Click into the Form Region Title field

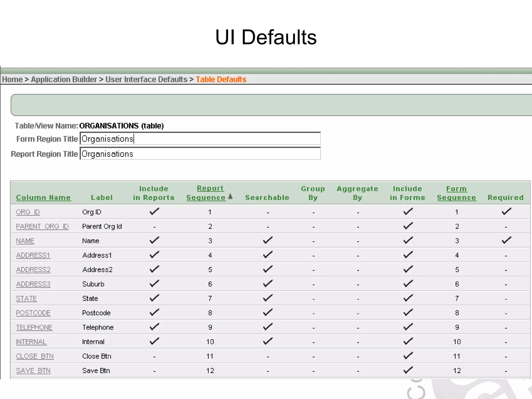[x=200, y=139]
